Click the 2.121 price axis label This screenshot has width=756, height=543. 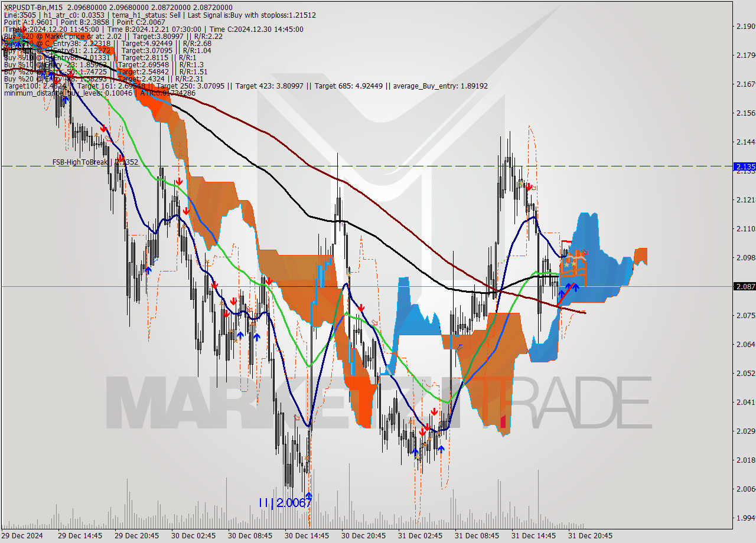pyautogui.click(x=745, y=199)
